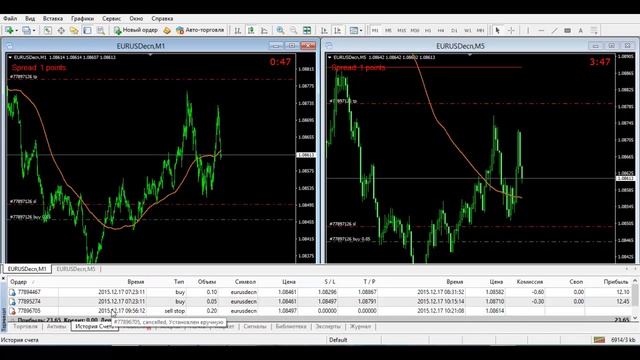Select the W1 timeframe button

467,30
